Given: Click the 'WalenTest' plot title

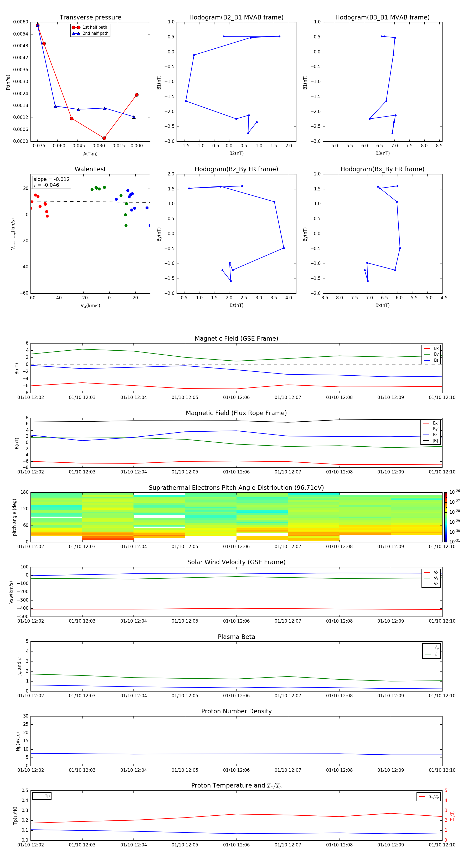Looking at the screenshot, I should (x=90, y=169).
